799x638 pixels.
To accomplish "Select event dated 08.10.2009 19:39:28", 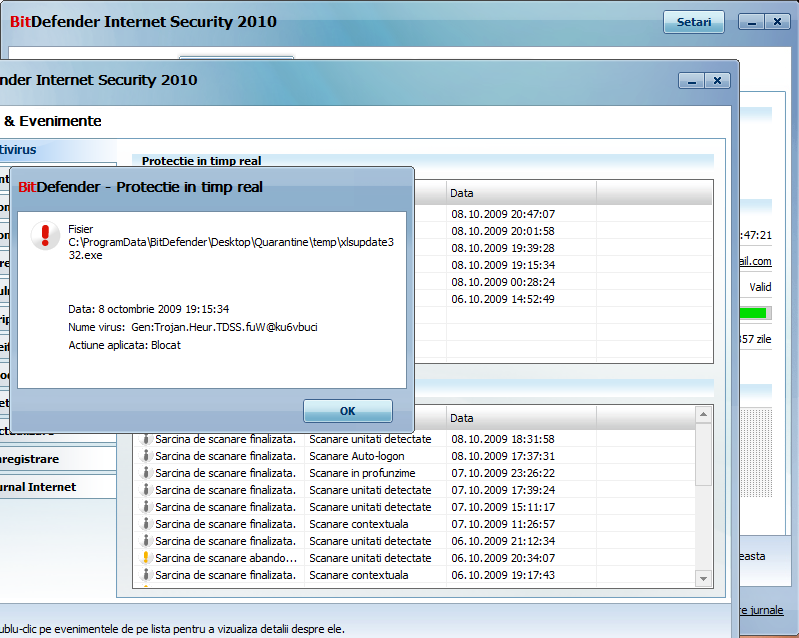I will 503,248.
